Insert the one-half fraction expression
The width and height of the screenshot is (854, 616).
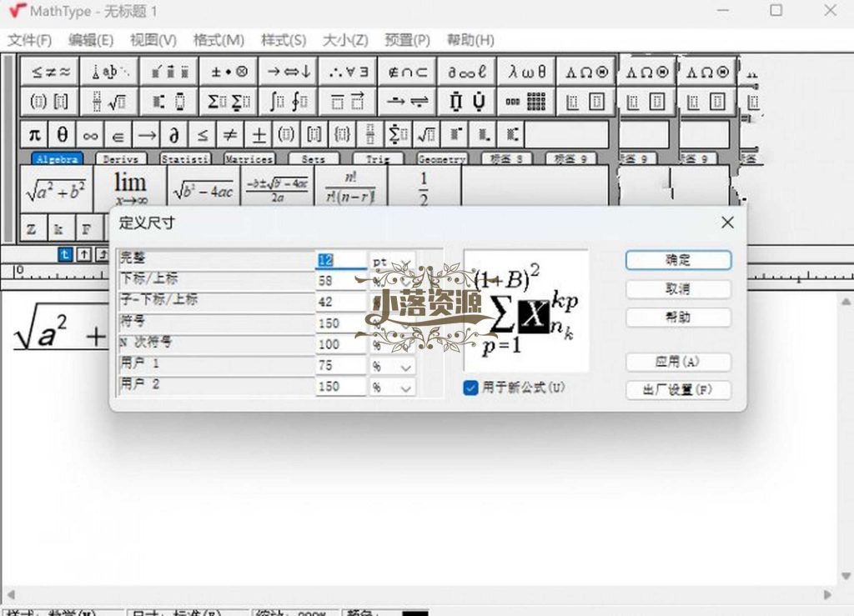pyautogui.click(x=424, y=187)
